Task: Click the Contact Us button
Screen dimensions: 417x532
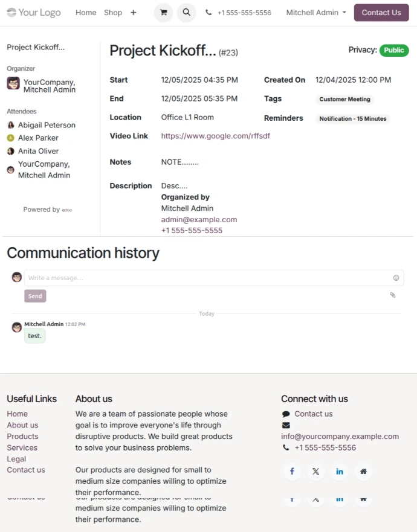Action: click(x=381, y=13)
